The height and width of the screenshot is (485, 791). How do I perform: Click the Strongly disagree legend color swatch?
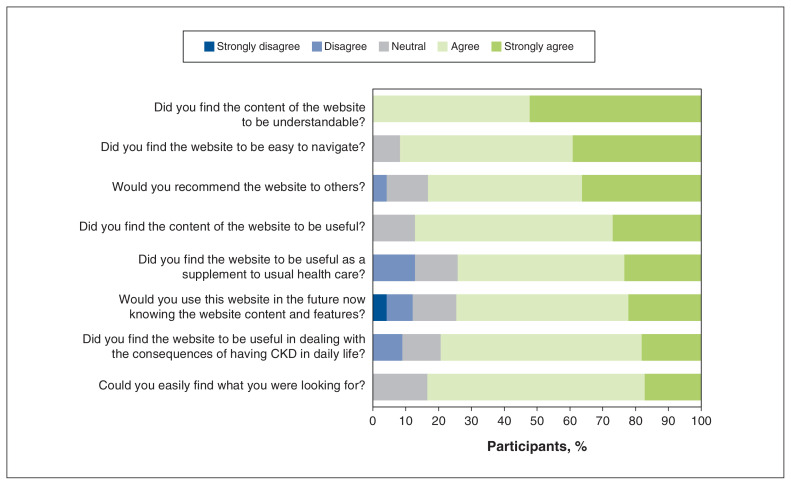pos(209,46)
